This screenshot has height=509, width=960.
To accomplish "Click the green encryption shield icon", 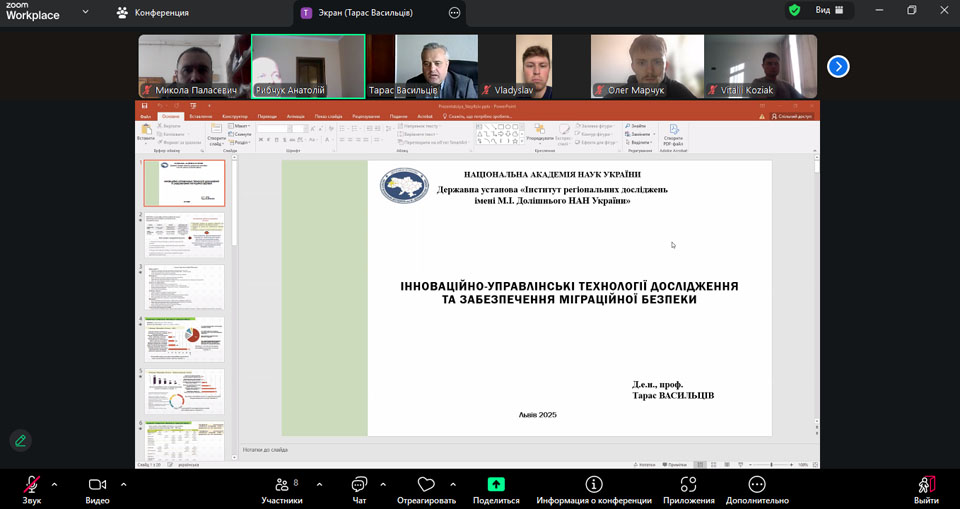I will [794, 10].
